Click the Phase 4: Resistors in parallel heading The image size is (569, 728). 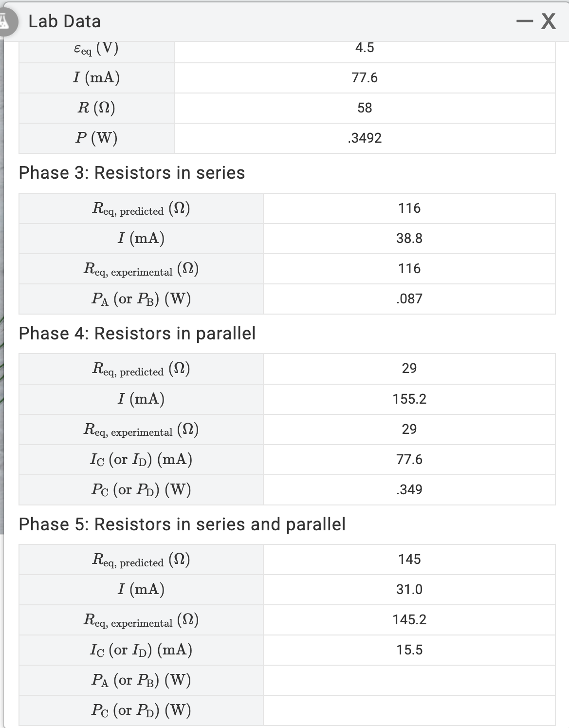138,333
